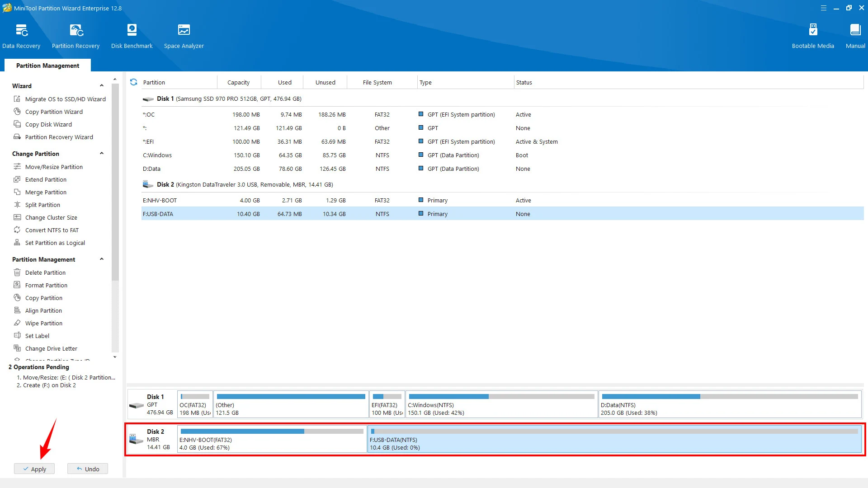Click the OC(FAT32) block in disk map
Viewport: 868px width, 488px height.
click(195, 404)
